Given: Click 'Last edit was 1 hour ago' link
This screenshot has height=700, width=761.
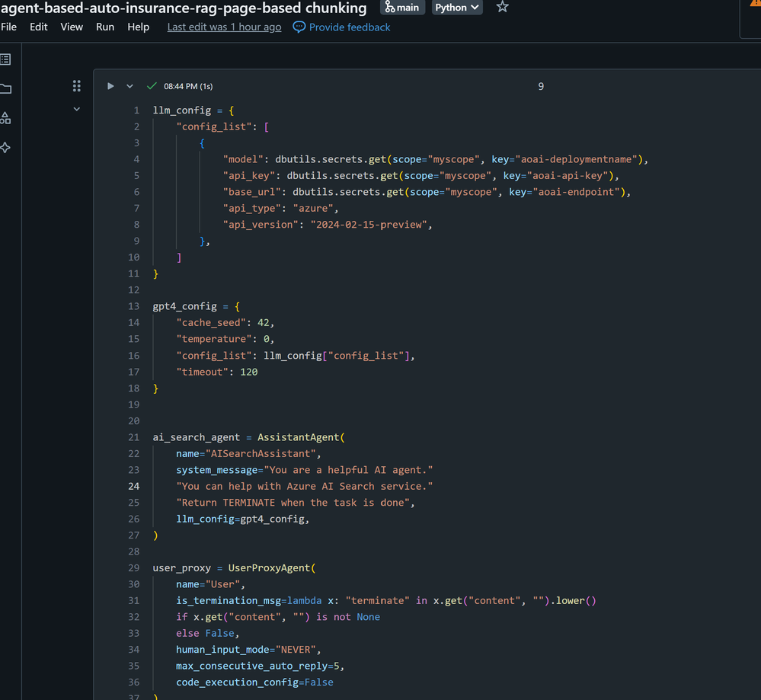Looking at the screenshot, I should point(224,27).
